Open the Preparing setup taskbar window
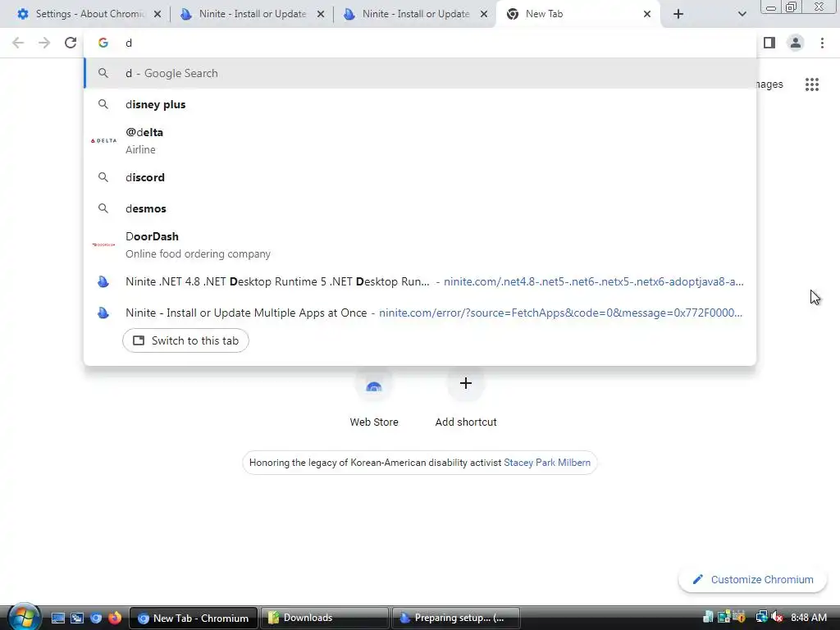The height and width of the screenshot is (630, 840). 456,619
